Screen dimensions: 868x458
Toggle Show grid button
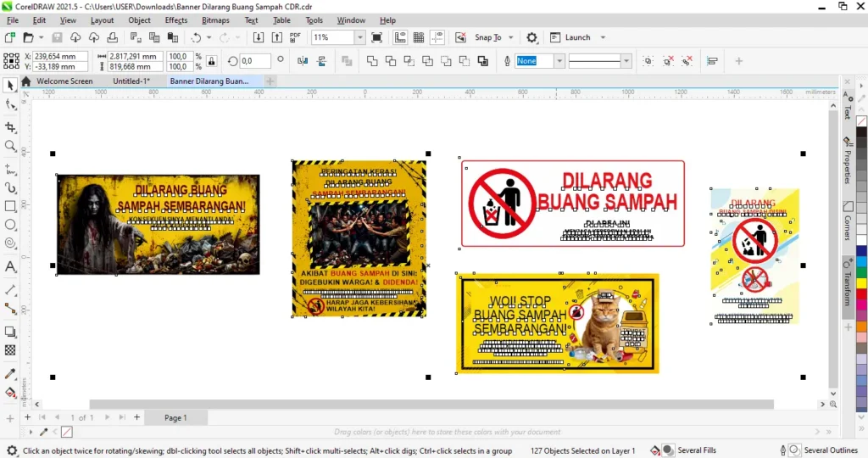point(419,37)
